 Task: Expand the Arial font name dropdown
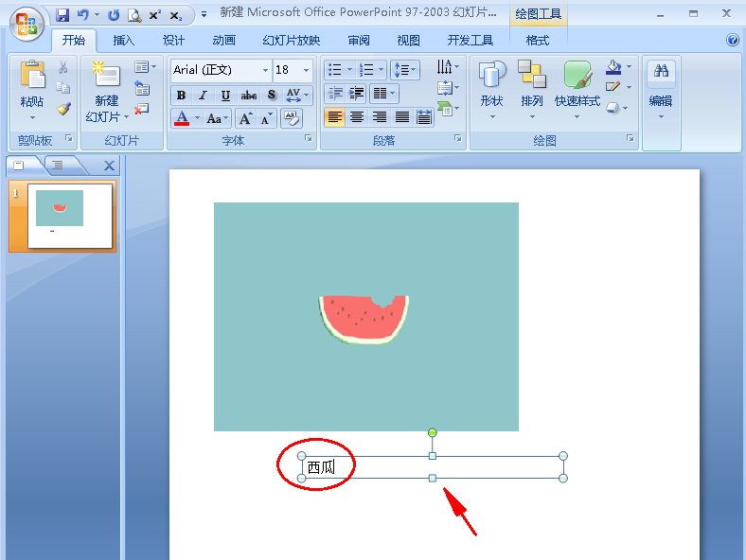(x=265, y=71)
